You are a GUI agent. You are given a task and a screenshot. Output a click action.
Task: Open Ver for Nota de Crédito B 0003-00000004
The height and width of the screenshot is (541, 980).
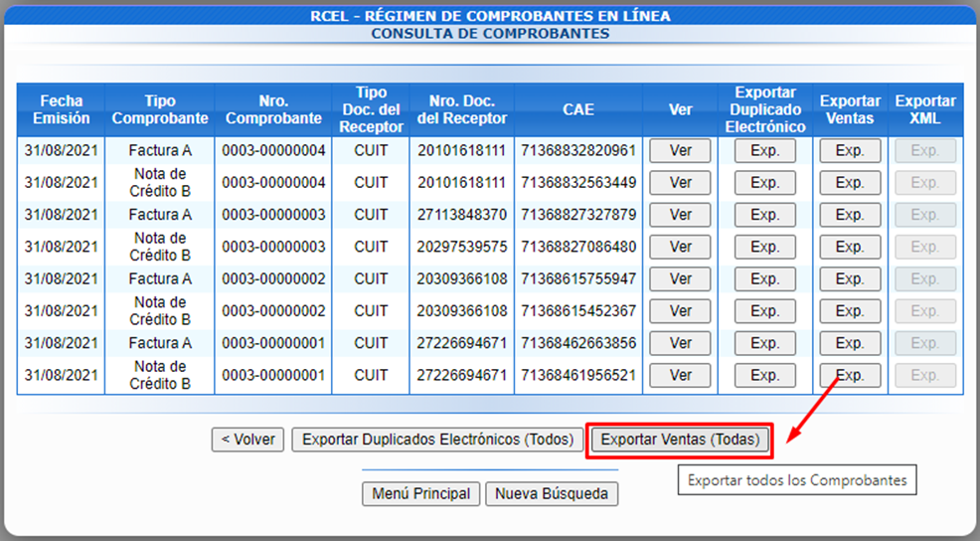680,183
